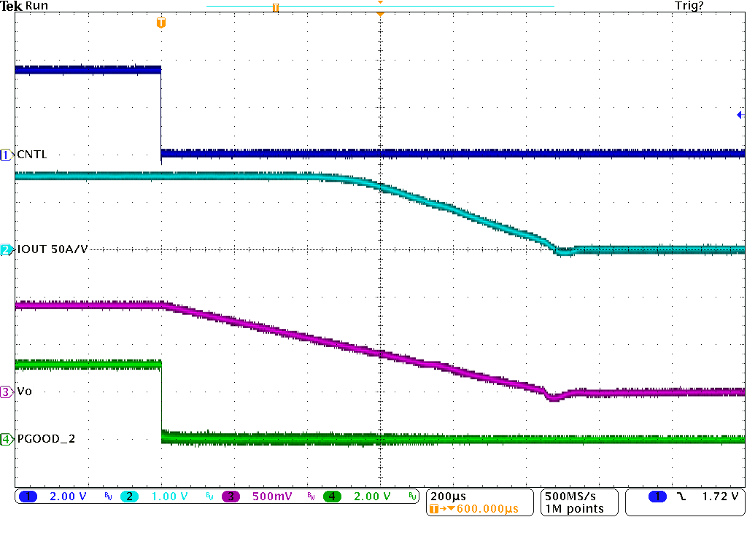This screenshot has height=560, width=747.
Task: Toggle the cyan channel 2 readout badge
Action: 129,497
